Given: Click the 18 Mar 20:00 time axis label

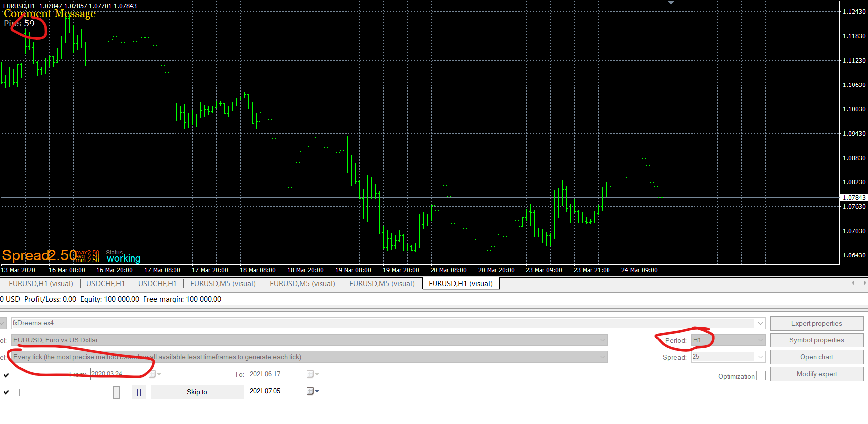Looking at the screenshot, I should tap(305, 270).
